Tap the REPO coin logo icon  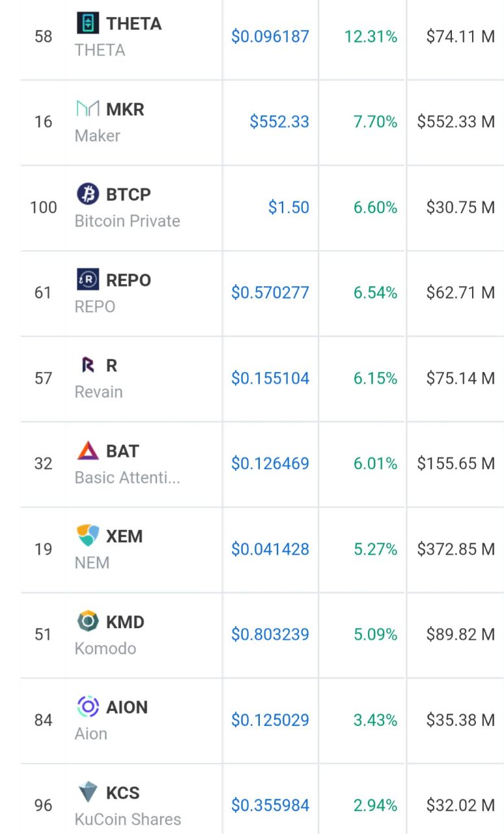[88, 280]
